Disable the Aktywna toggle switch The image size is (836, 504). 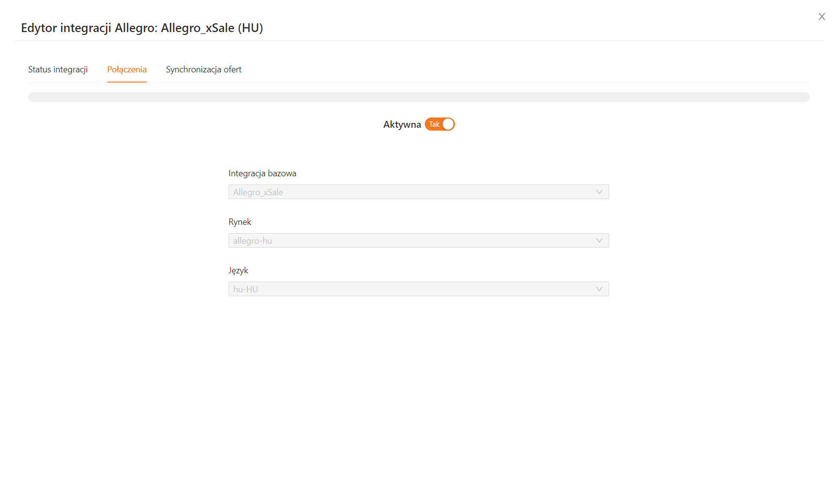[x=439, y=124]
